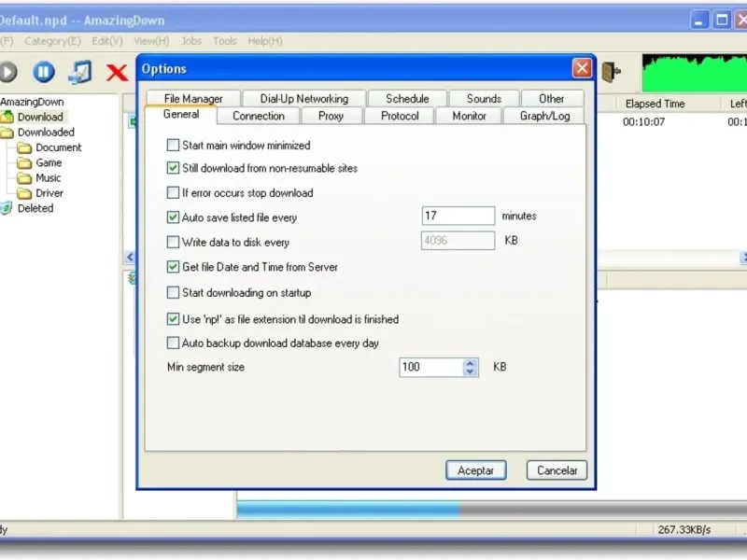Select AmazingDown root tree item
The width and height of the screenshot is (747, 560).
32,102
